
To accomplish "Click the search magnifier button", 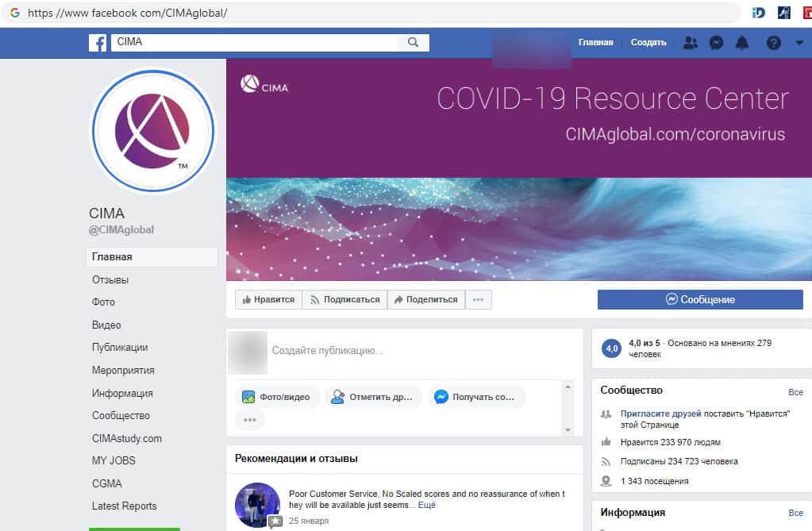I will pyautogui.click(x=413, y=43).
